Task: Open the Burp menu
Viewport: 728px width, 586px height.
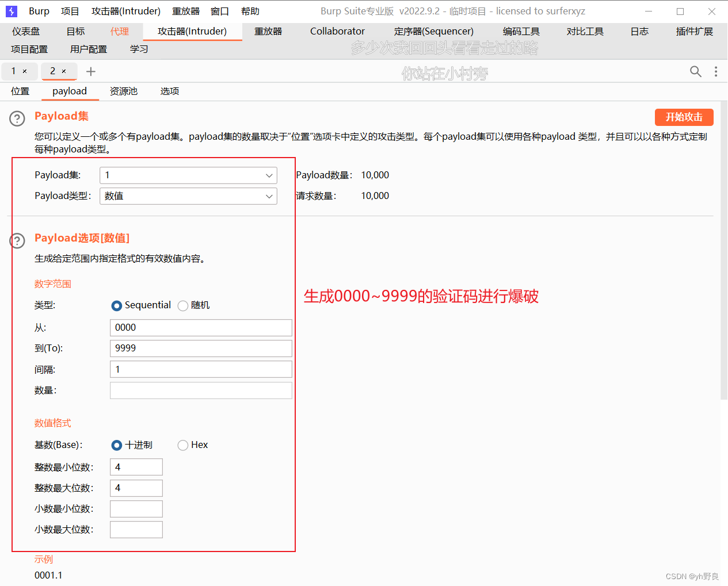Action: (x=39, y=11)
